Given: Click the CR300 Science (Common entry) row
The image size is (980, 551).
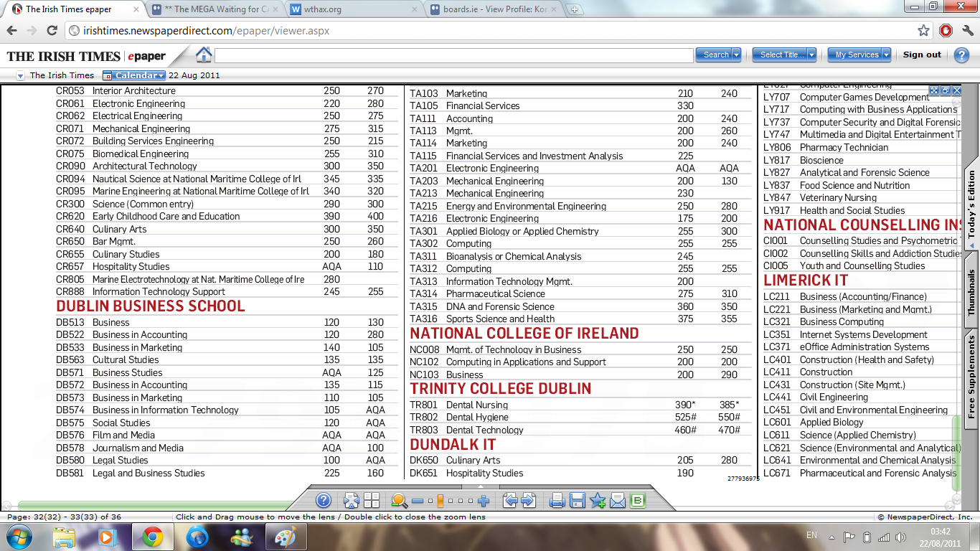Looking at the screenshot, I should tap(227, 204).
